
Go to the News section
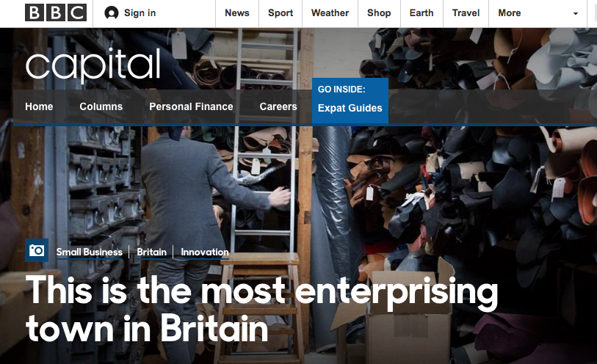237,13
